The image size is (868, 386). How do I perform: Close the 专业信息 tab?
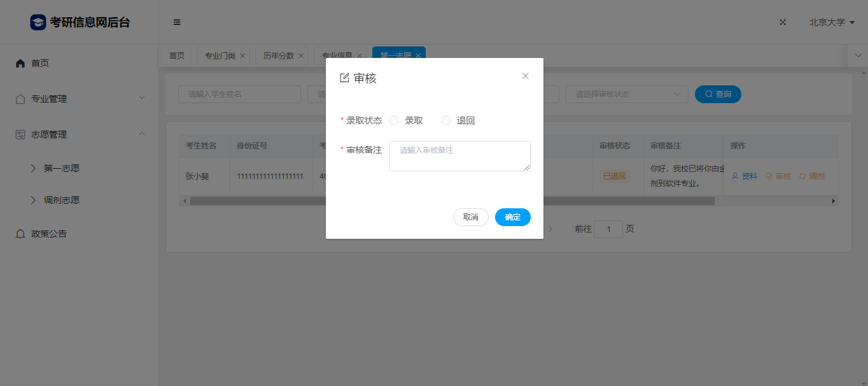click(x=360, y=56)
